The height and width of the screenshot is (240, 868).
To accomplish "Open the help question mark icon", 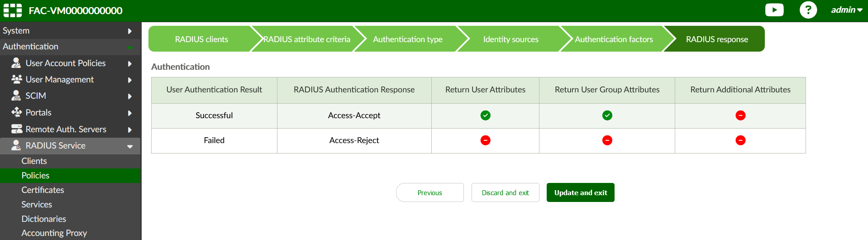I will click(x=808, y=10).
